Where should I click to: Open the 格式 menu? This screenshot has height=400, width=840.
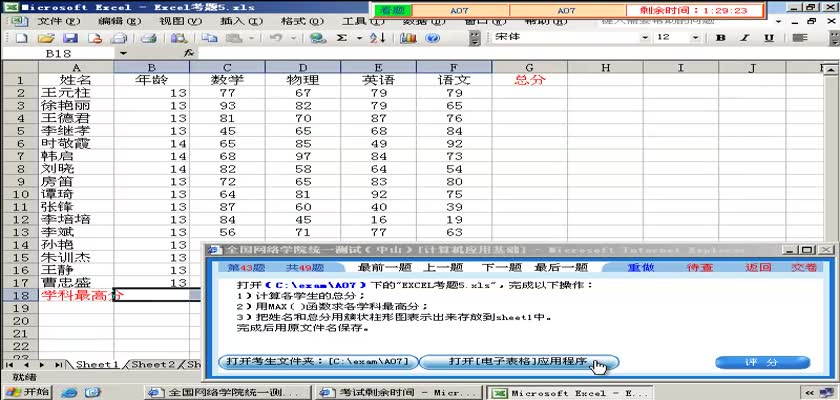pyautogui.click(x=303, y=21)
